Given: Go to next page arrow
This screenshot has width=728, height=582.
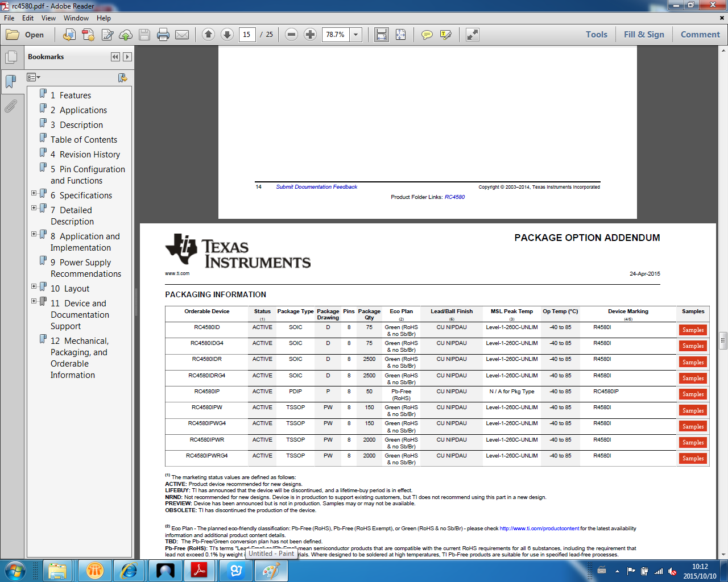Looking at the screenshot, I should tap(227, 35).
